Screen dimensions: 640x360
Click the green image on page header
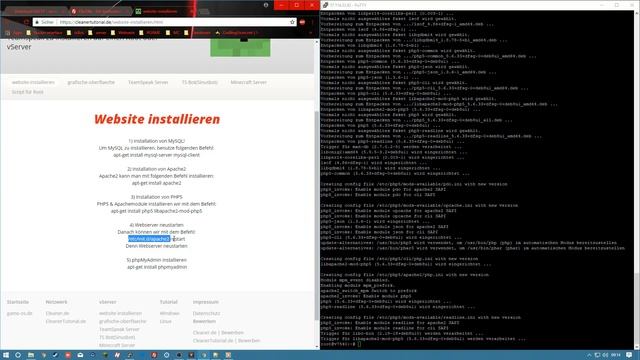240,48
